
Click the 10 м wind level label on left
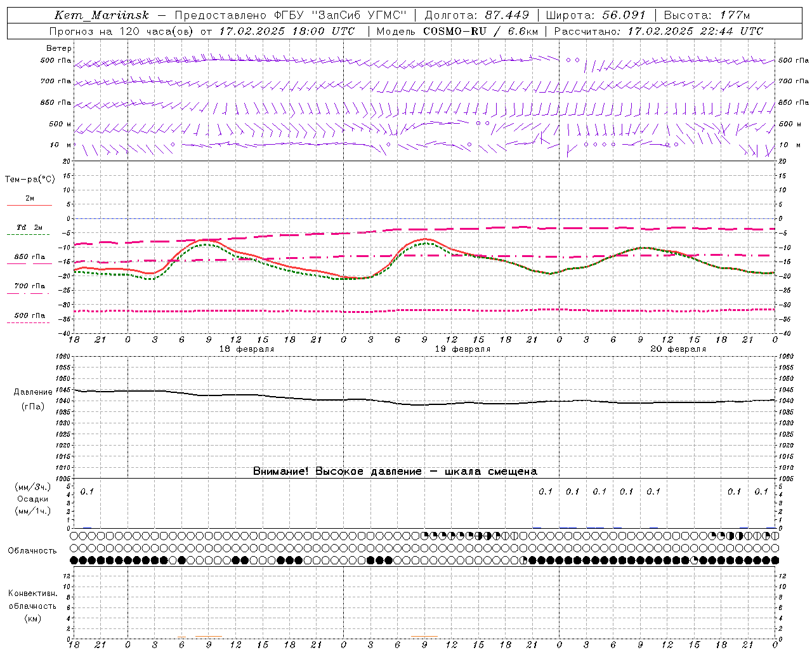coord(61,145)
